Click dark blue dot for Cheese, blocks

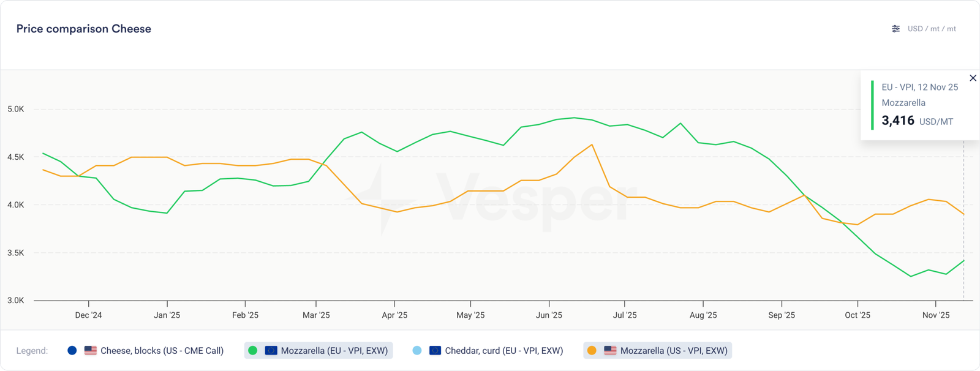click(72, 351)
